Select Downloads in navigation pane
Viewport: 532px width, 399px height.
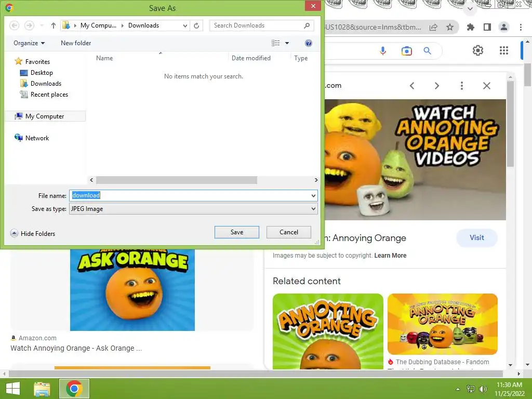pos(41,84)
